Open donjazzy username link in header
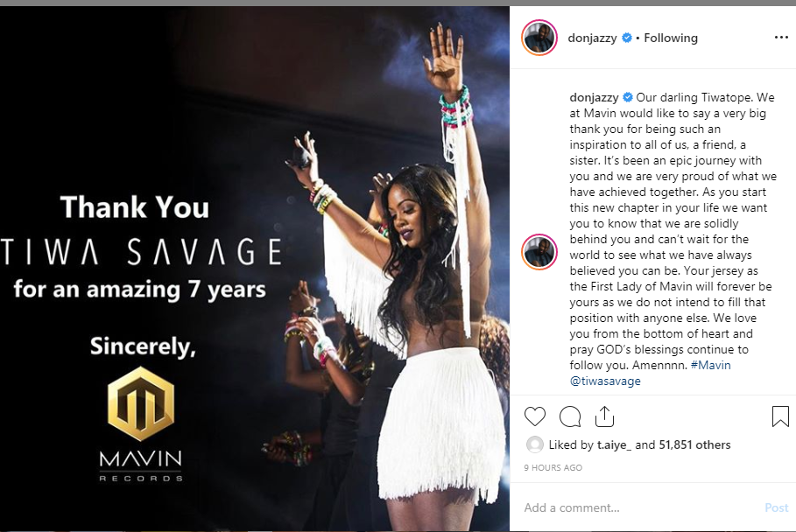Viewport: 796px width, 532px height. pos(592,38)
